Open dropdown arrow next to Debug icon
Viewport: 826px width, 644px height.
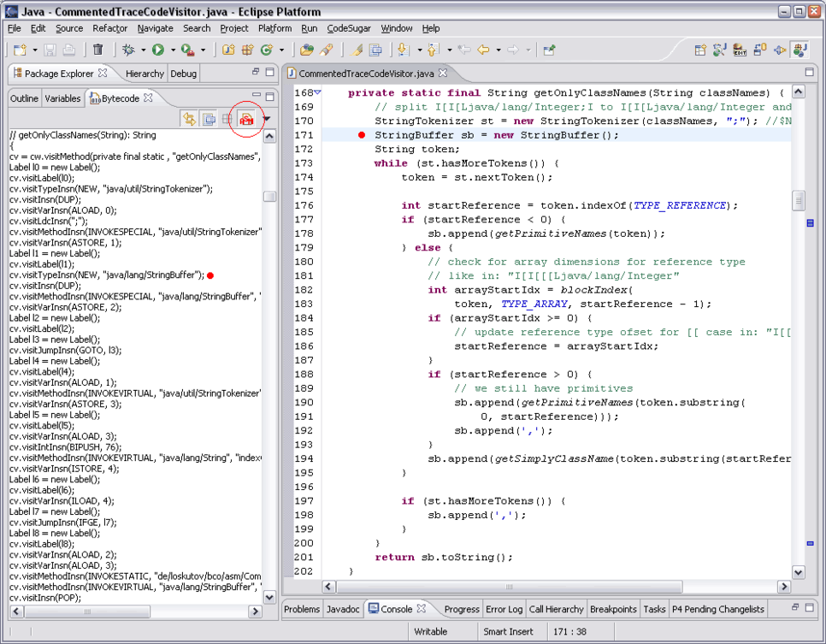pos(144,50)
